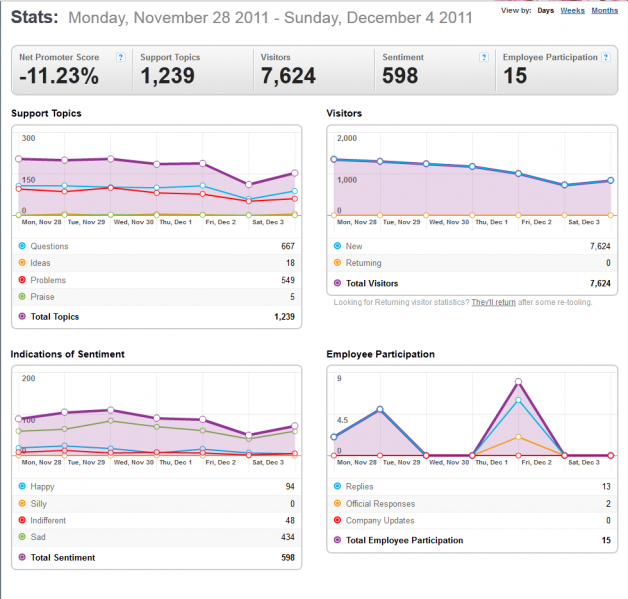Click the Problems red legend dot
Image resolution: width=628 pixels, height=599 pixels.
pyautogui.click(x=22, y=280)
